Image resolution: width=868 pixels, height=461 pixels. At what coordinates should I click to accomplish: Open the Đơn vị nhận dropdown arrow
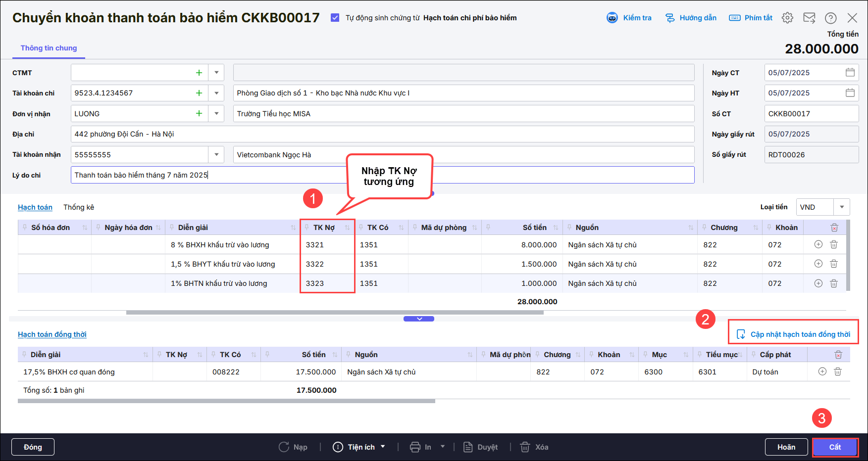tap(216, 114)
